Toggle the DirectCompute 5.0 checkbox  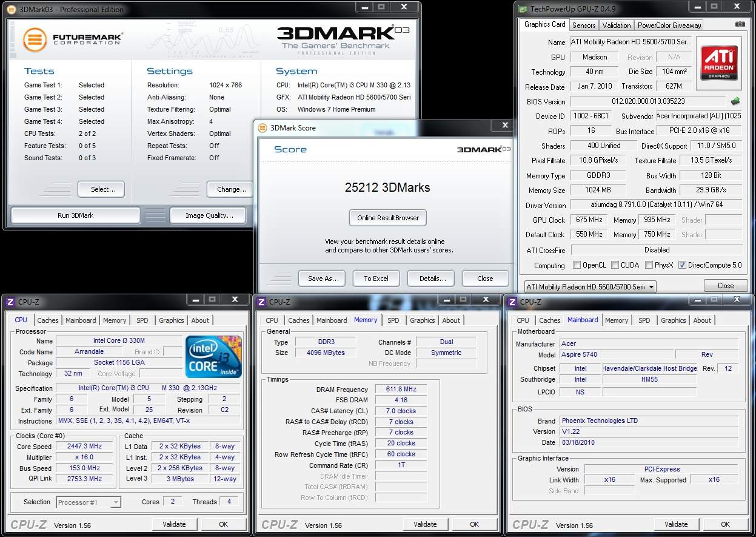(x=683, y=265)
